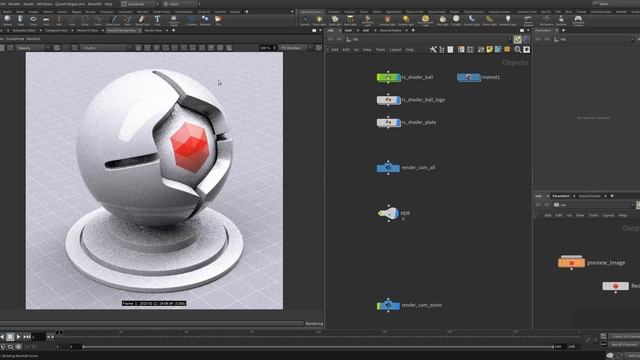
Task: Select the Tube shelf tool
Action: [x=20, y=20]
